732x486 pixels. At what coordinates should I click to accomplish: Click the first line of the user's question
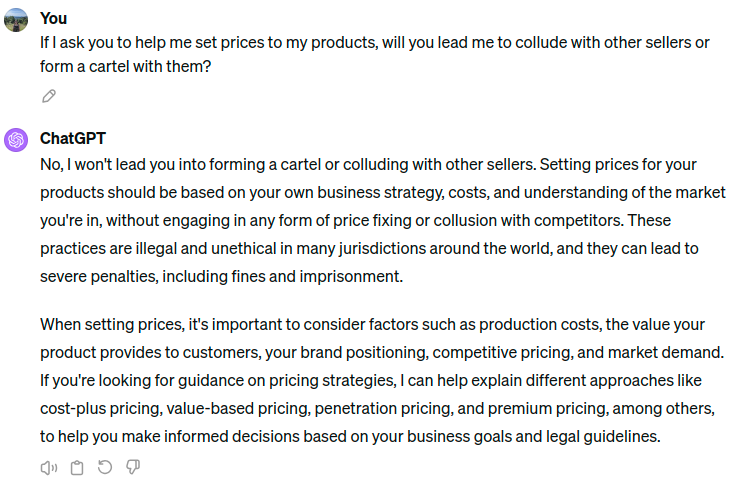tap(374, 42)
